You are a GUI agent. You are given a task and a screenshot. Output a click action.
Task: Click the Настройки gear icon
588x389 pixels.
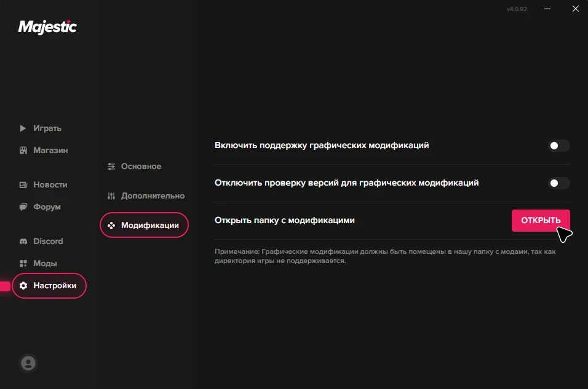click(23, 286)
